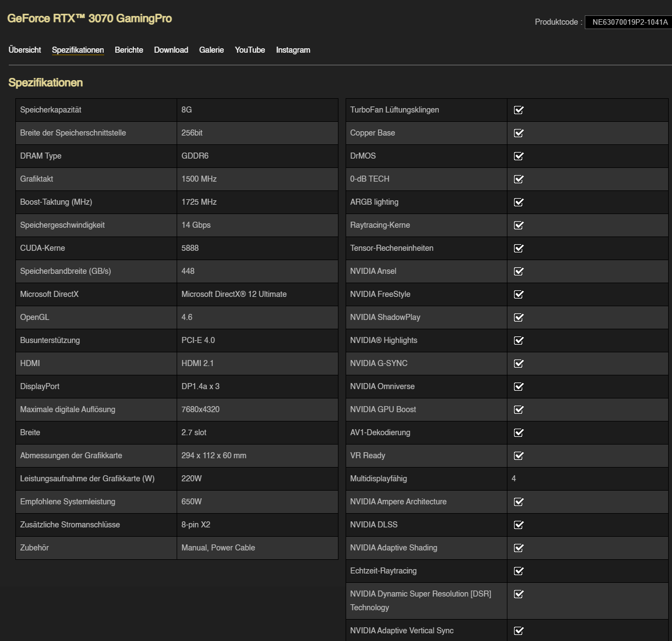Click the TurboFan Lüftungsklingen checkmark
Viewport: 672px width, 641px height.
(519, 110)
